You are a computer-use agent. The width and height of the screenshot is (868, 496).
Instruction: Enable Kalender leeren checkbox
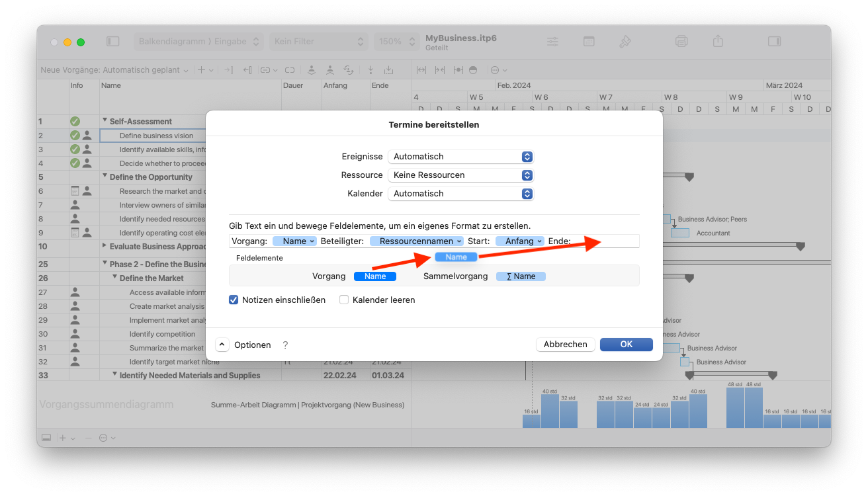tap(344, 300)
